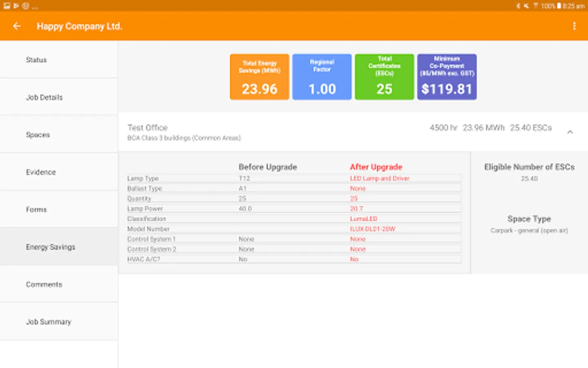This screenshot has height=368, width=588.
Task: Tap the Regional Factor blue card
Action: click(322, 77)
